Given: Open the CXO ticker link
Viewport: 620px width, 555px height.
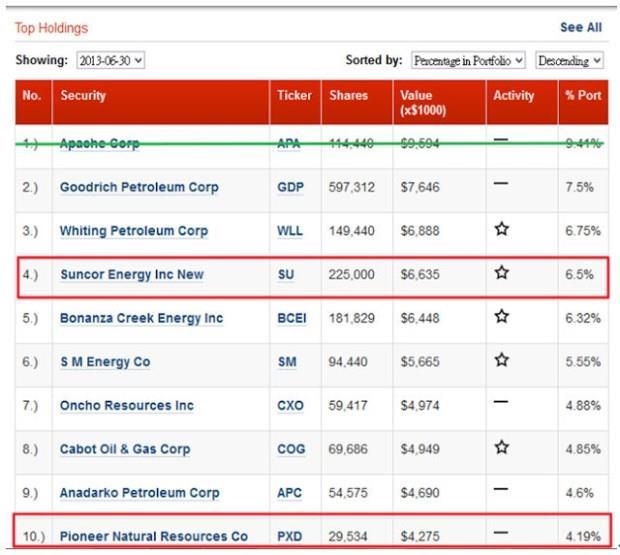Looking at the screenshot, I should point(291,406).
